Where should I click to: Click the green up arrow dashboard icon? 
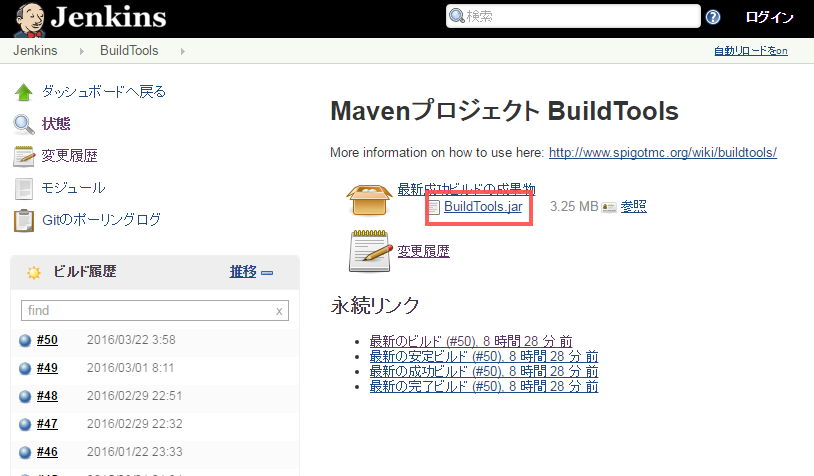(x=23, y=92)
